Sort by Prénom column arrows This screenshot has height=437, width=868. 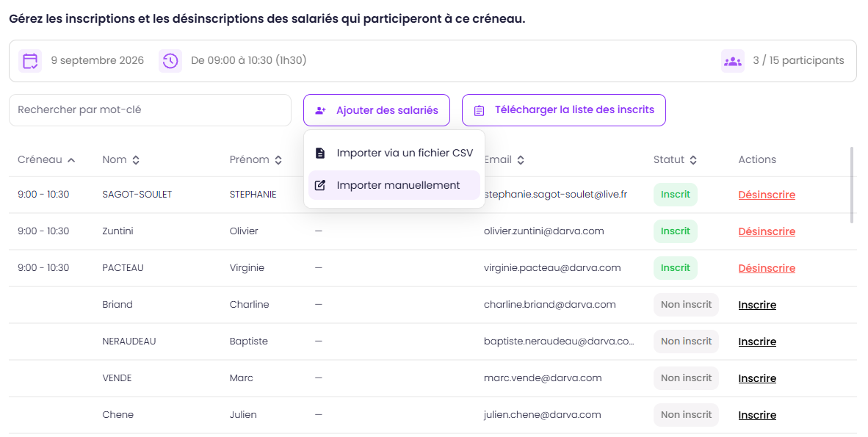click(x=278, y=160)
